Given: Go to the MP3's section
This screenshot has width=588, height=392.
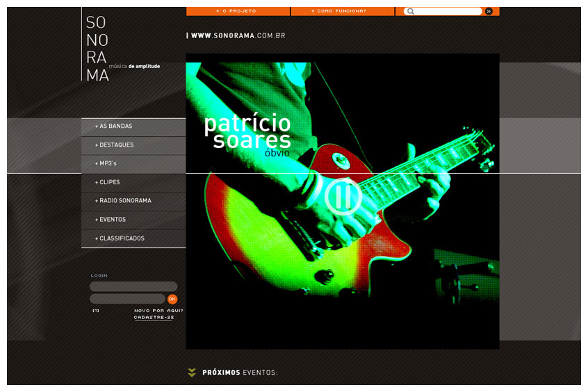Looking at the screenshot, I should [133, 164].
